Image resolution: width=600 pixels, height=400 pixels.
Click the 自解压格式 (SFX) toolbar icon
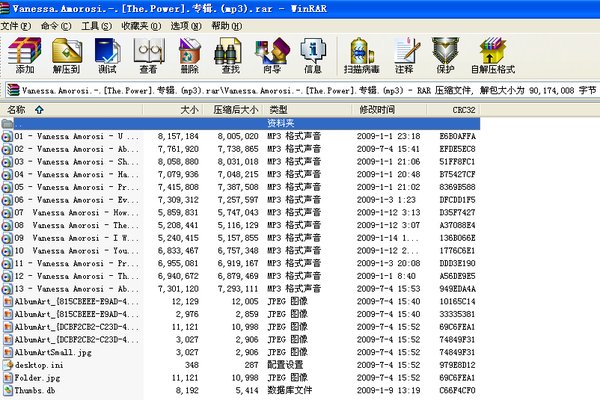click(493, 56)
